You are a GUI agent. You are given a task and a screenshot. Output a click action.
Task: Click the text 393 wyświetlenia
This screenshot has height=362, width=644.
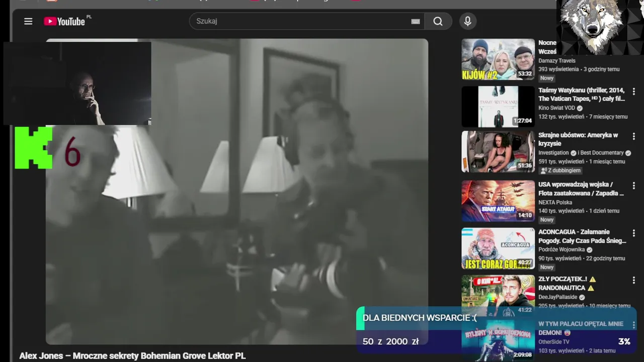[558, 69]
